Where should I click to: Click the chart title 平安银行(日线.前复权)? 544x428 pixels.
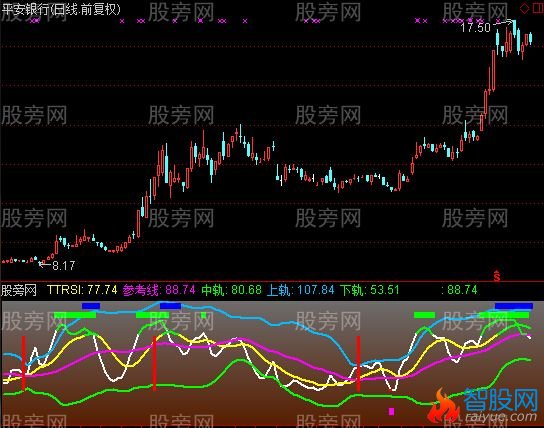[61, 9]
